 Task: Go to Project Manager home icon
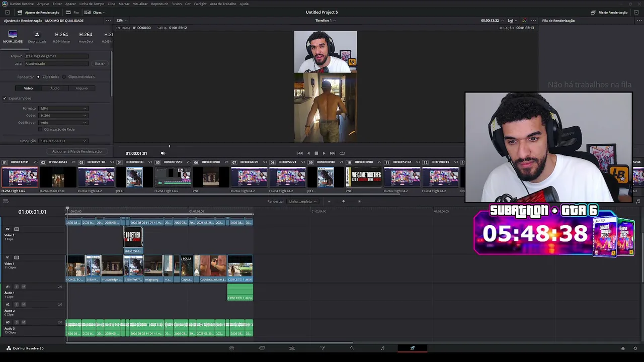623,348
